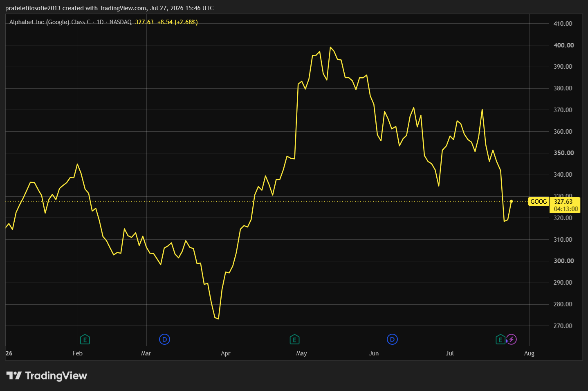Select the 400.00 price scale label
This screenshot has height=391, width=588.
click(563, 45)
